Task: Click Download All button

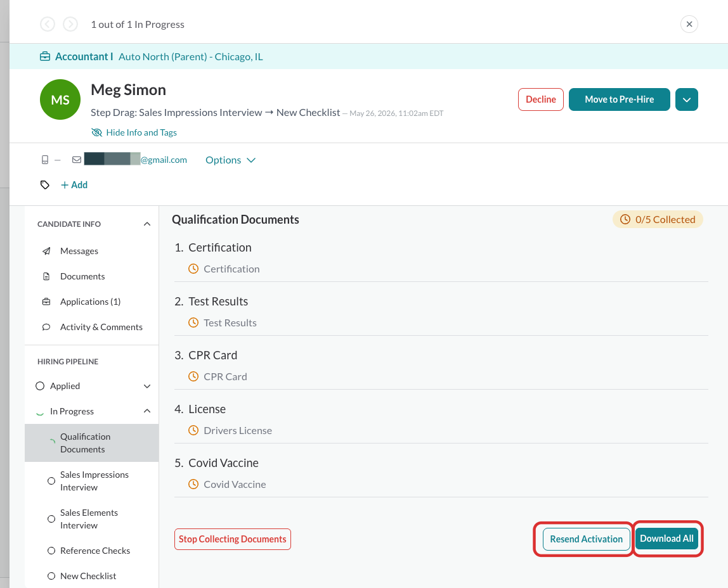Action: pyautogui.click(x=666, y=539)
